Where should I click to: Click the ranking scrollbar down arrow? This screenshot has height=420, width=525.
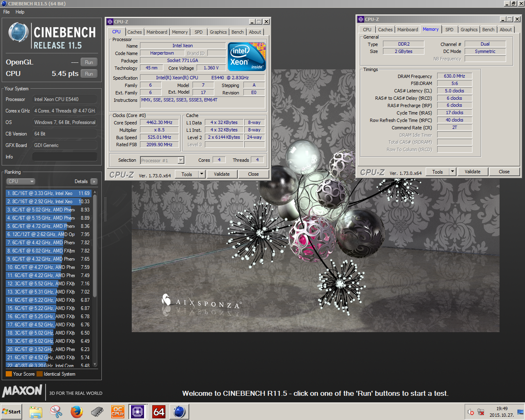point(95,364)
